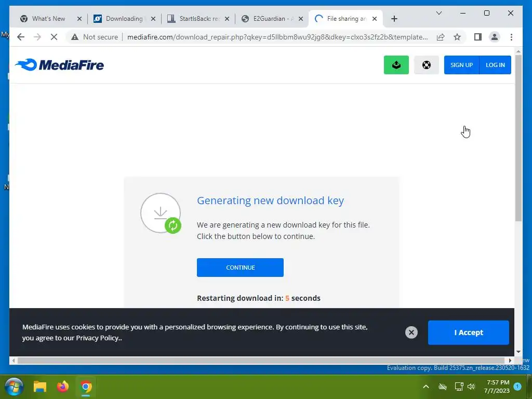Screen dimensions: 532x399
Task: Open File Explorer from taskbar
Action: tap(39, 387)
